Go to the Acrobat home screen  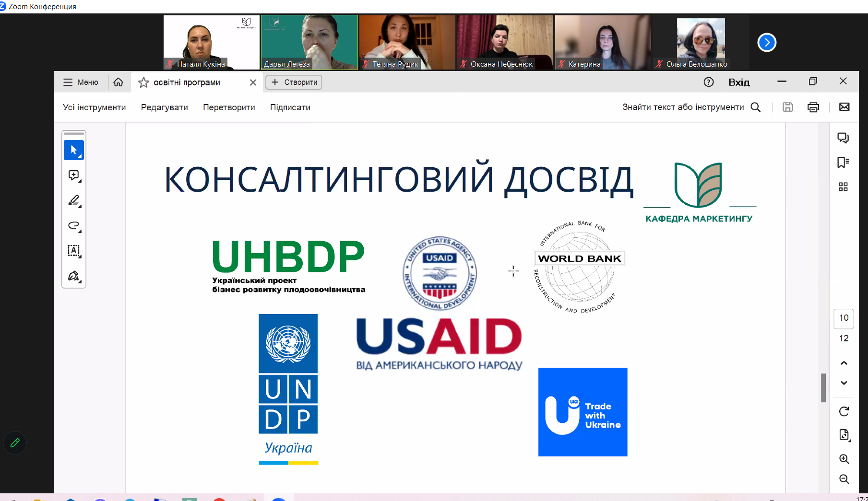[x=119, y=82]
